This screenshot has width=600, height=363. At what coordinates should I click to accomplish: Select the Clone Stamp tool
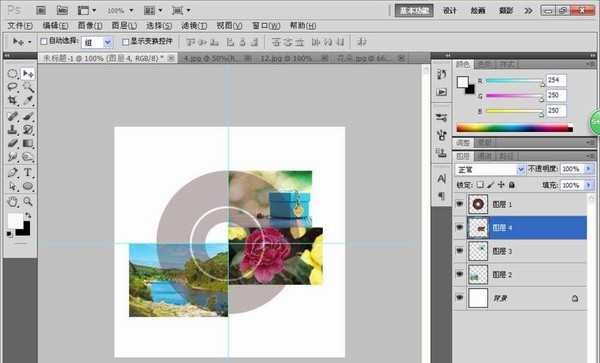[x=13, y=130]
